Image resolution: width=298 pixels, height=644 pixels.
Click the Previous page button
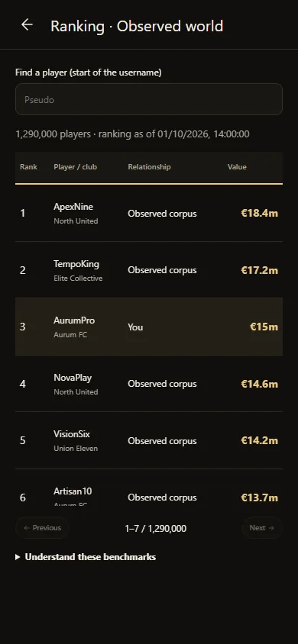pos(42,528)
